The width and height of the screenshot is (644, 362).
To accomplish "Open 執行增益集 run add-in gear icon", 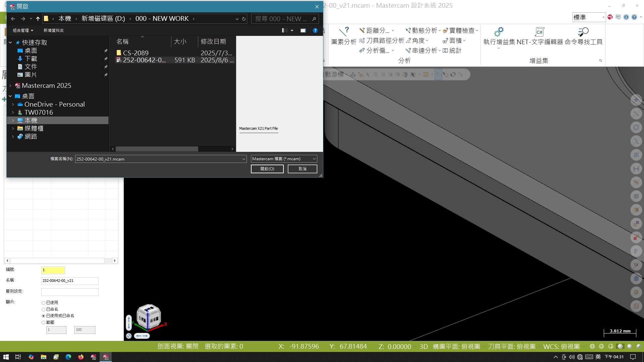I will [x=499, y=32].
